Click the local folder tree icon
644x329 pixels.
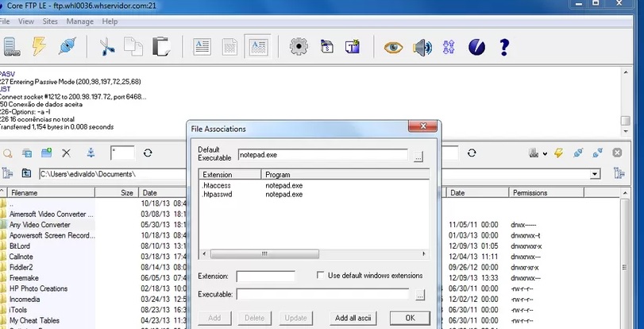click(7, 173)
